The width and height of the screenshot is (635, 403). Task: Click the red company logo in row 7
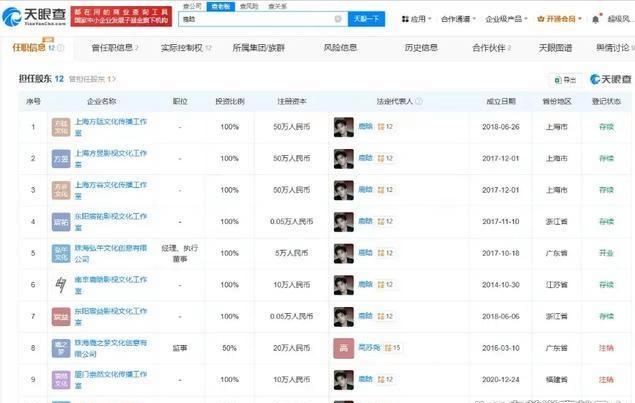[x=61, y=316]
